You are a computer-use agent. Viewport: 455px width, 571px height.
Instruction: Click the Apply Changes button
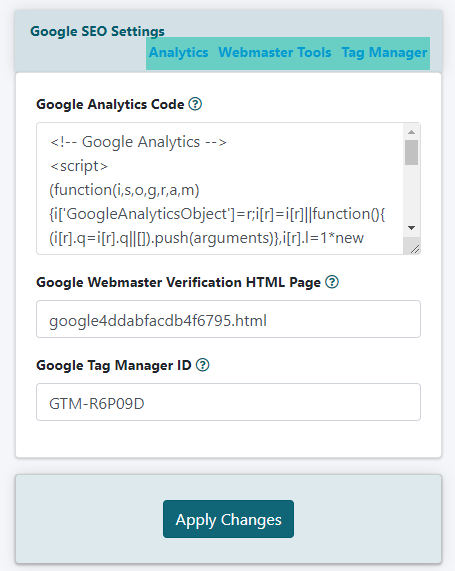[x=228, y=519]
